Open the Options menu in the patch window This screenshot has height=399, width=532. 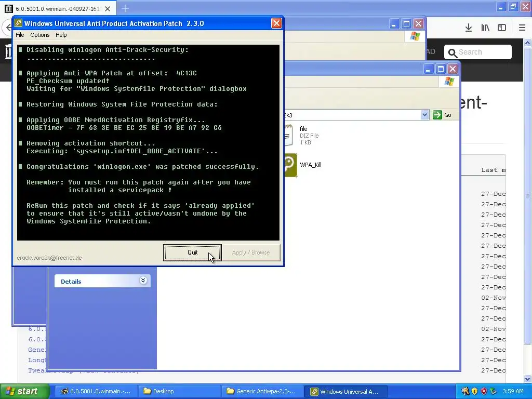[39, 35]
